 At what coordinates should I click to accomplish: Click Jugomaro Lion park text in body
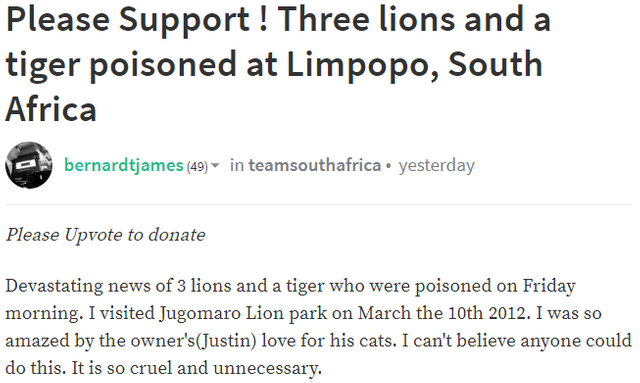pos(243,313)
